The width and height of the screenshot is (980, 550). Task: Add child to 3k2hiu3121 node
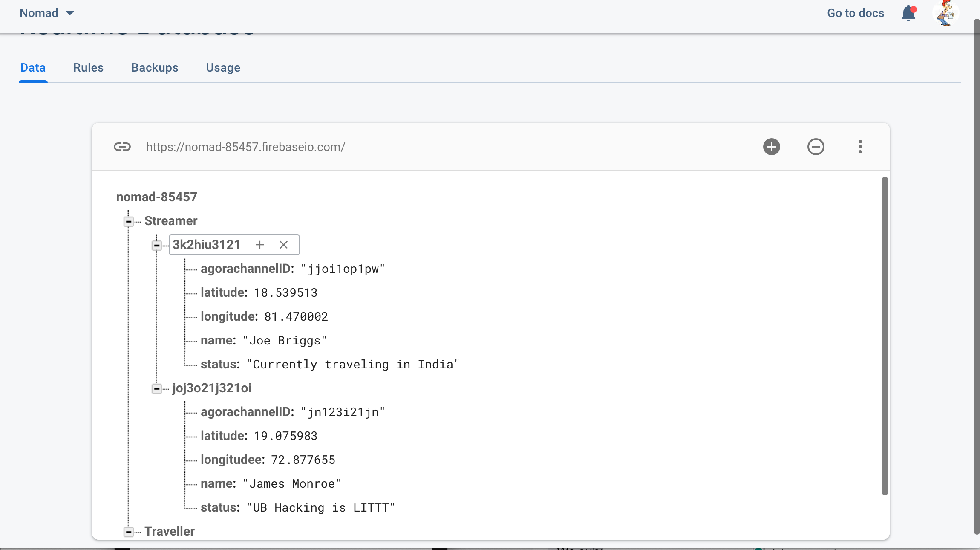tap(259, 245)
